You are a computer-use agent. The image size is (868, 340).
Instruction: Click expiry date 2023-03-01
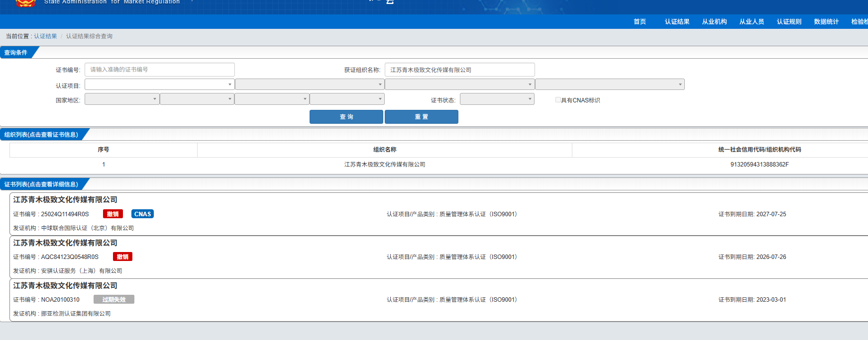[x=771, y=300]
